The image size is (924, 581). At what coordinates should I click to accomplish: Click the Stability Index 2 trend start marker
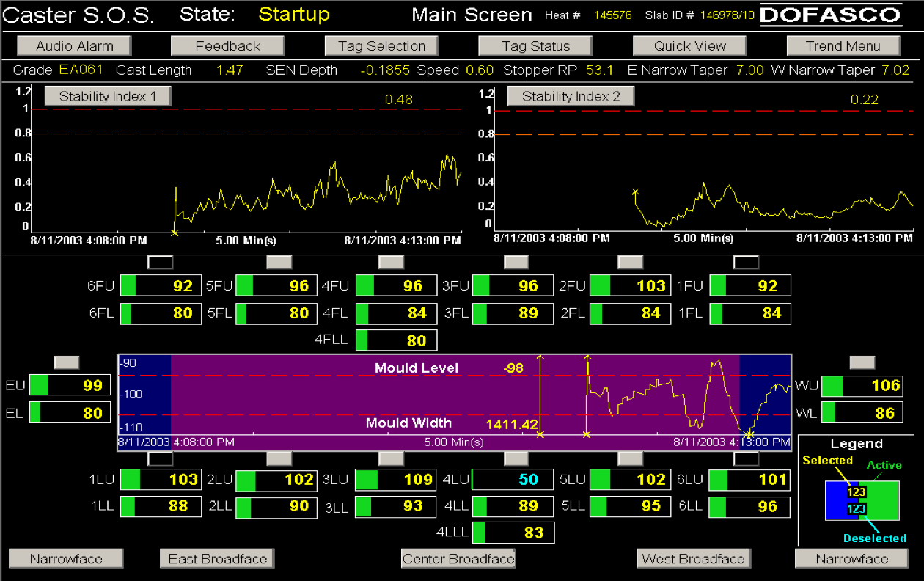(636, 191)
